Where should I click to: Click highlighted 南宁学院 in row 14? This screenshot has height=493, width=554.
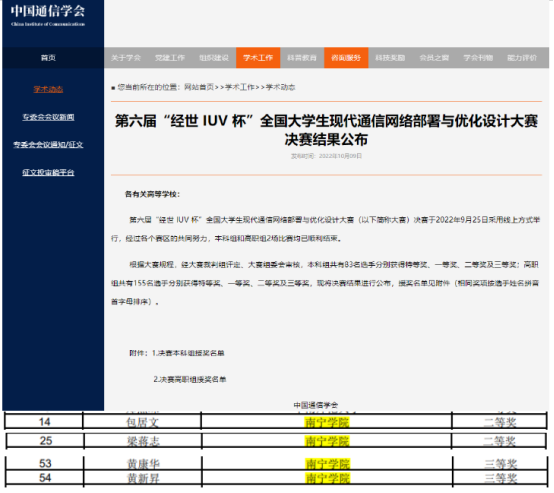327,422
